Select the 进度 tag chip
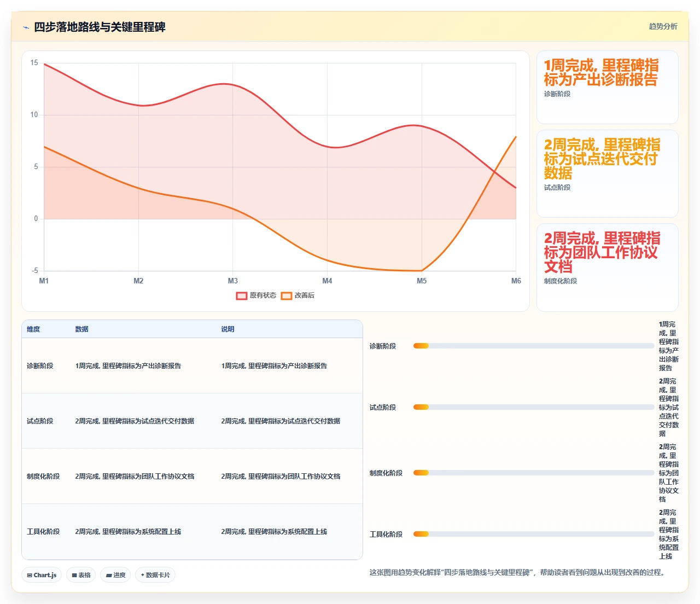 click(115, 575)
